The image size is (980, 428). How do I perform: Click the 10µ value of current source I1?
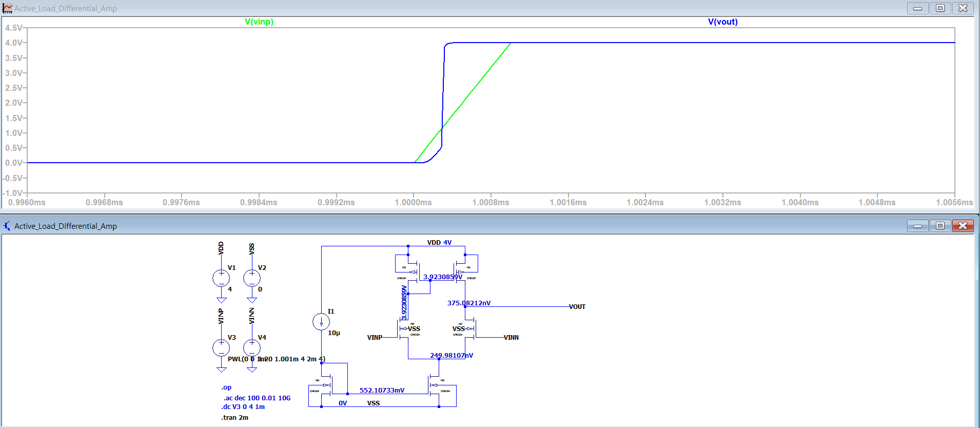334,333
